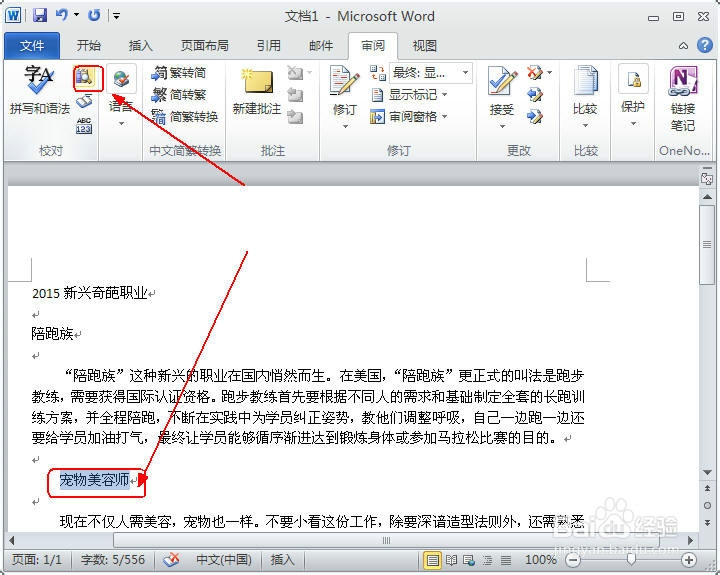Switch to Outline view button
720x575 pixels.
488,560
